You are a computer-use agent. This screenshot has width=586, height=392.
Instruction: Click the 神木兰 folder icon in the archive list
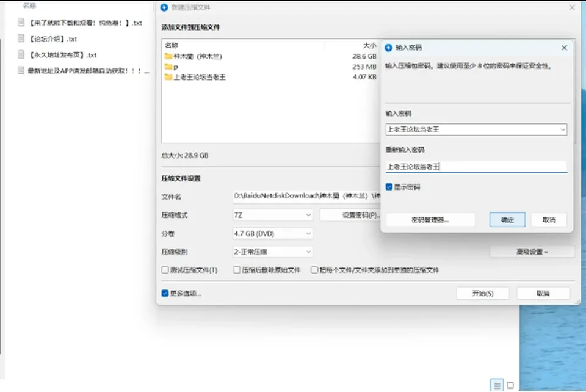click(168, 56)
